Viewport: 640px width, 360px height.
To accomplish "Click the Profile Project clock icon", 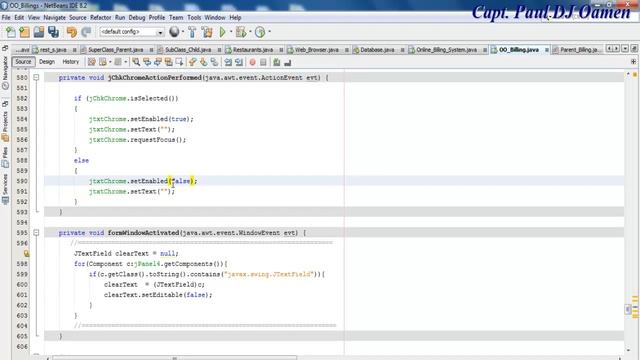I will (260, 32).
